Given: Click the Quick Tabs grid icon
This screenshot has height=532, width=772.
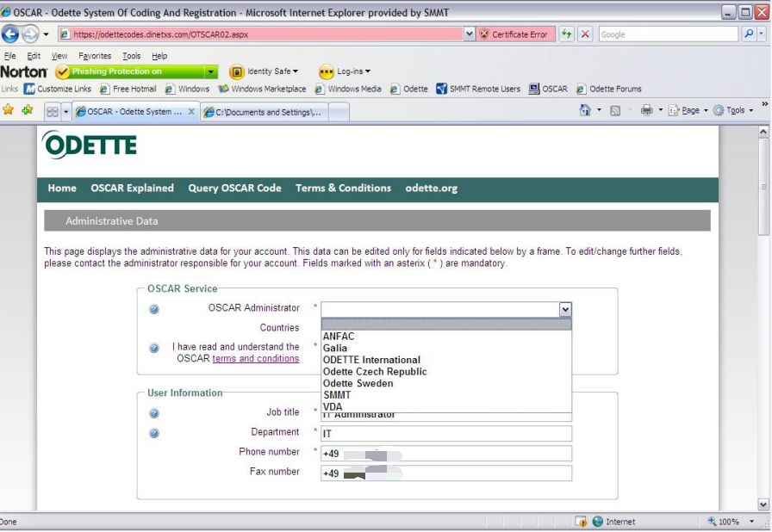Looking at the screenshot, I should (x=53, y=111).
